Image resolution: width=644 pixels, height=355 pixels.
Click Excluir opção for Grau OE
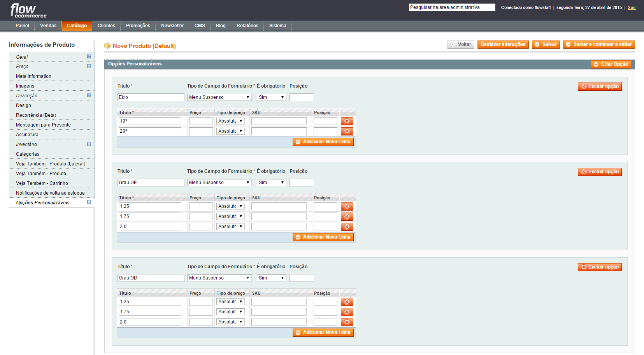(x=600, y=172)
